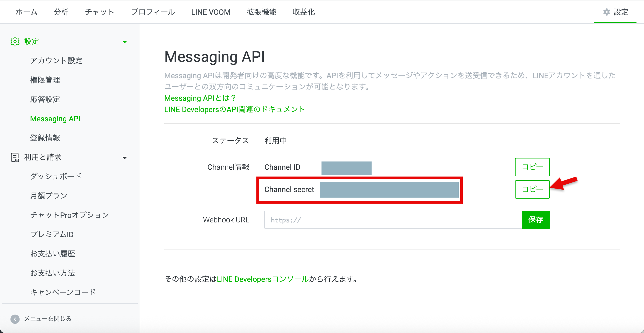Click the billing document icon beside 利用と請求

15,157
